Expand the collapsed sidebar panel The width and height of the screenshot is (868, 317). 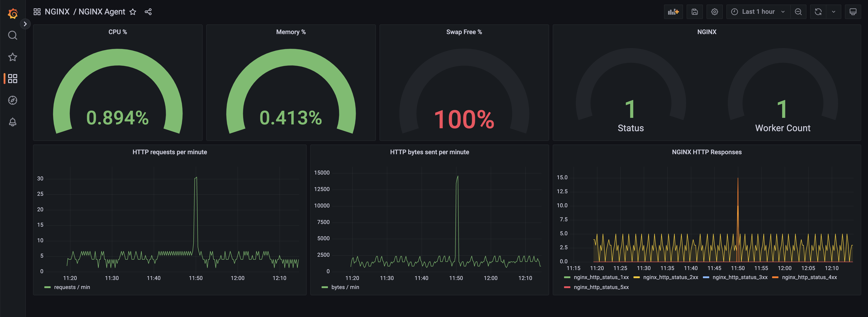[x=26, y=23]
